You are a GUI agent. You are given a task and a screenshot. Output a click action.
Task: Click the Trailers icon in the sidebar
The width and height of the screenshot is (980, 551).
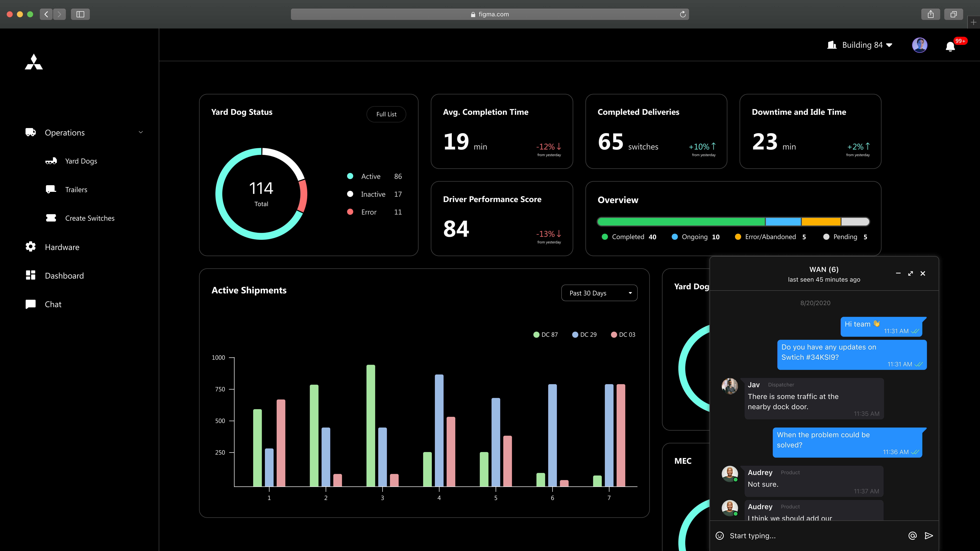point(51,189)
